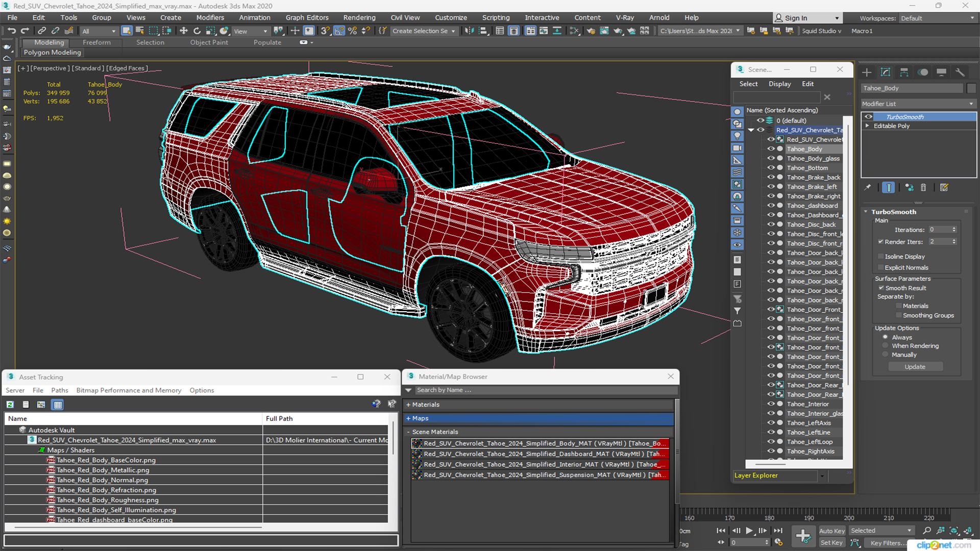Open Asset Tracking Paths menu
980x551 pixels.
[x=59, y=390]
